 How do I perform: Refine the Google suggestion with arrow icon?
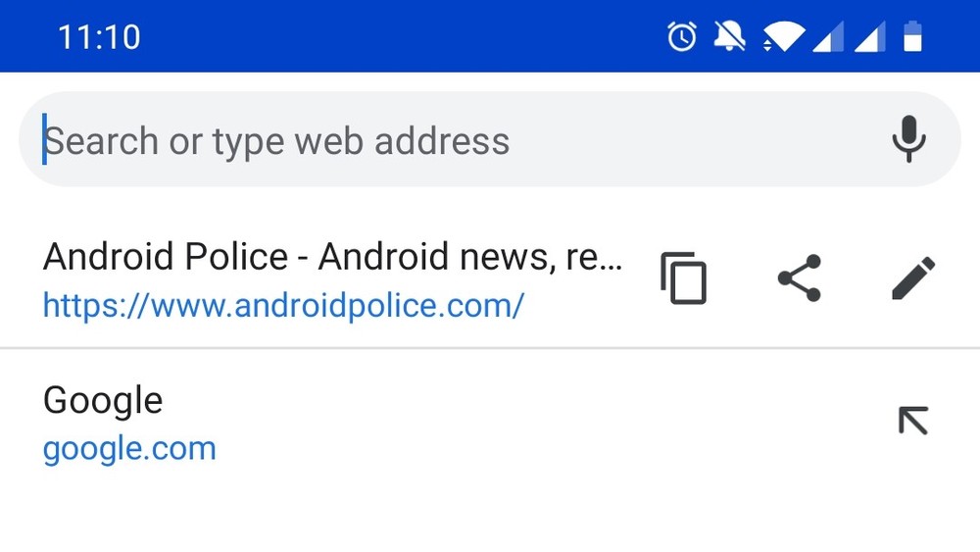pos(913,421)
